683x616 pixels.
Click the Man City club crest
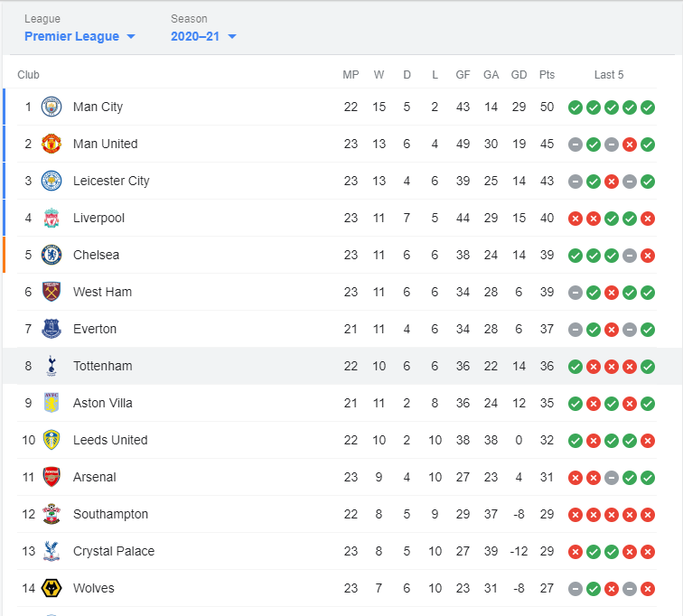click(x=51, y=107)
